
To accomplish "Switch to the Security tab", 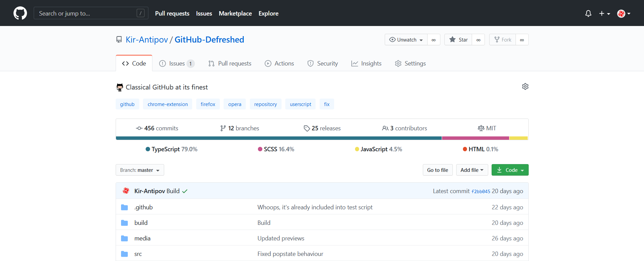I will 322,63.
